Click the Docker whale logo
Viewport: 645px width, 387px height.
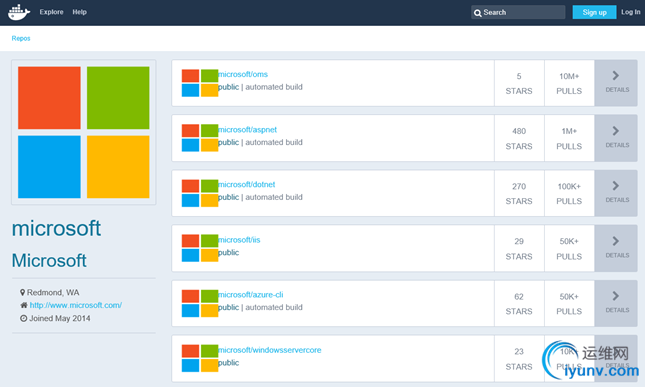pyautogui.click(x=19, y=12)
